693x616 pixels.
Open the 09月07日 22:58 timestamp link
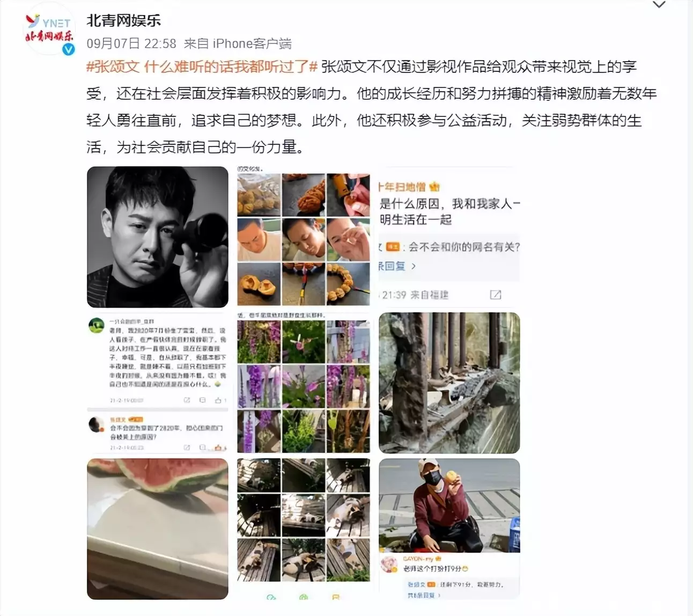[x=131, y=43]
